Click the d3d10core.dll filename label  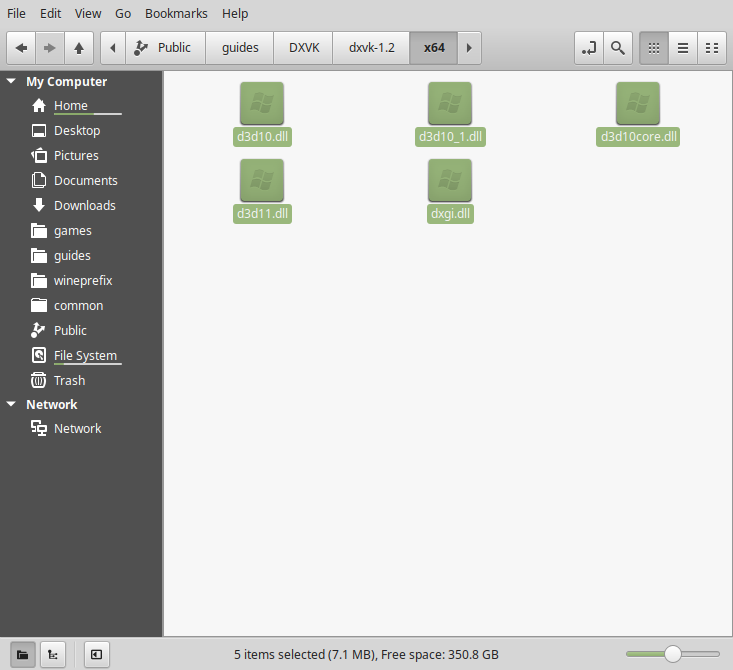click(638, 137)
